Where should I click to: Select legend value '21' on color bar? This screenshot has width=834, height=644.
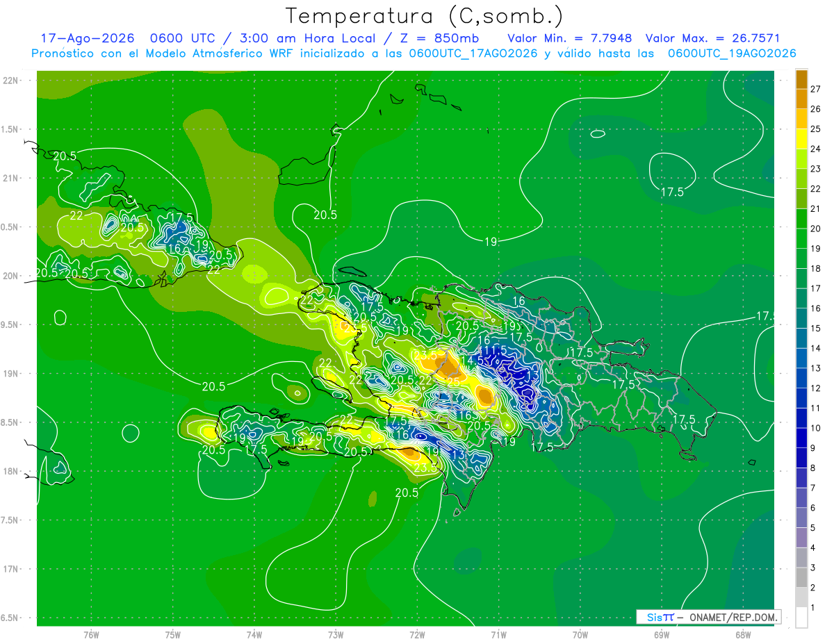(x=816, y=208)
